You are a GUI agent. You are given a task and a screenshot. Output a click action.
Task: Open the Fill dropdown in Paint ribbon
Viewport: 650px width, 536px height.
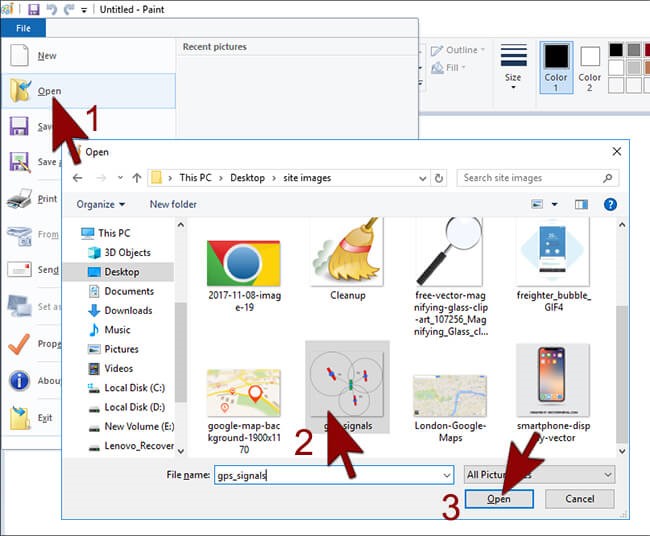(449, 68)
